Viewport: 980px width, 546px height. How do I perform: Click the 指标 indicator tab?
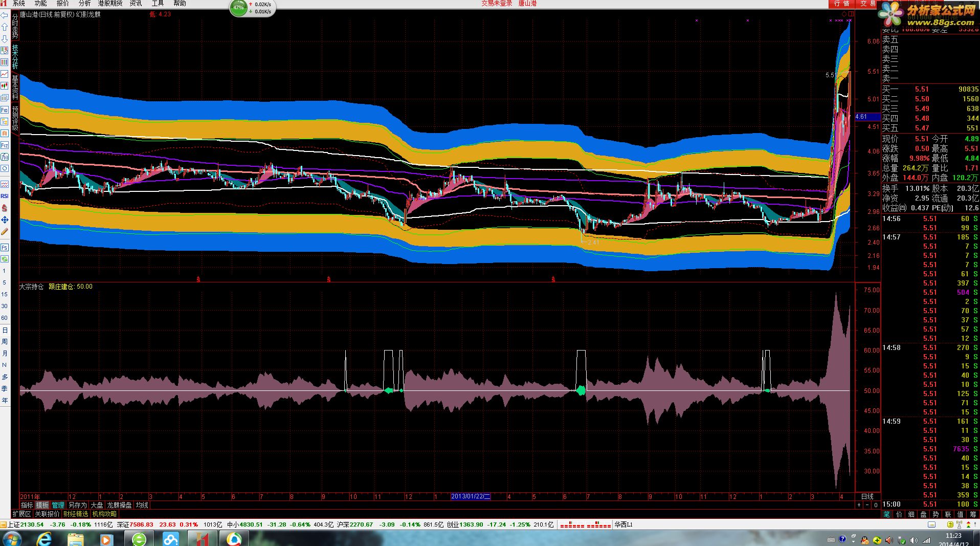point(27,505)
